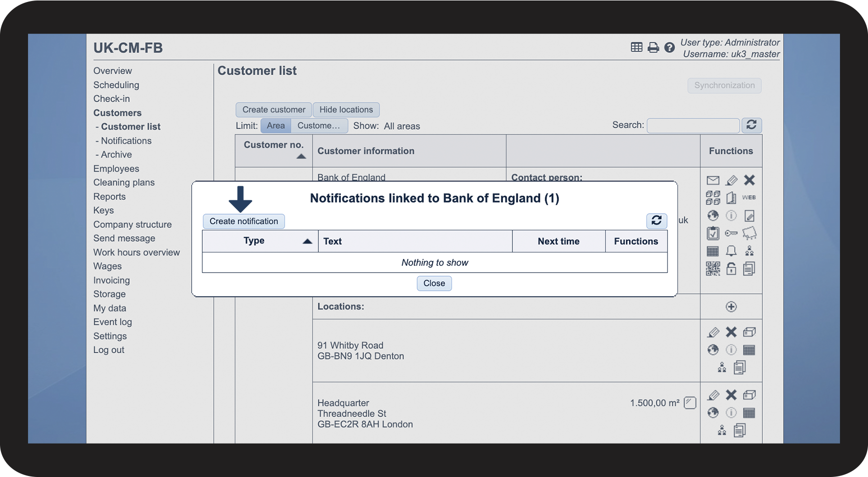Click the plus icon to add a location

point(731,307)
